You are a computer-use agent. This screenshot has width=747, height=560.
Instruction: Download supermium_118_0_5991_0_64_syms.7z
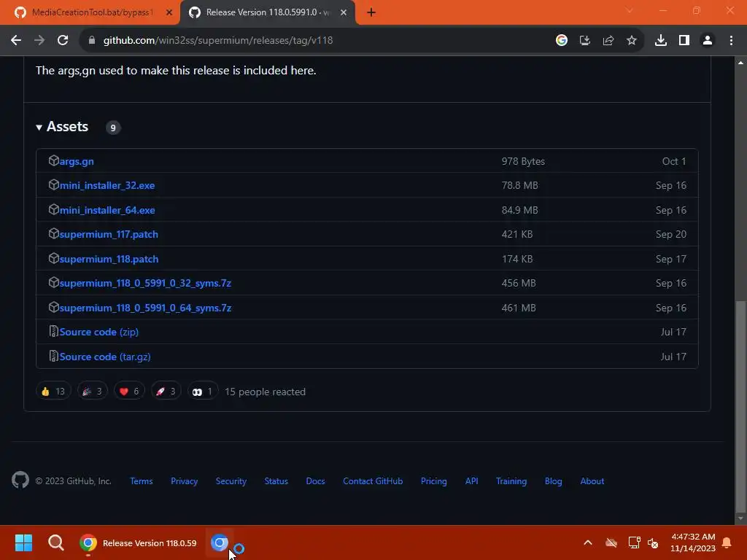tap(145, 308)
